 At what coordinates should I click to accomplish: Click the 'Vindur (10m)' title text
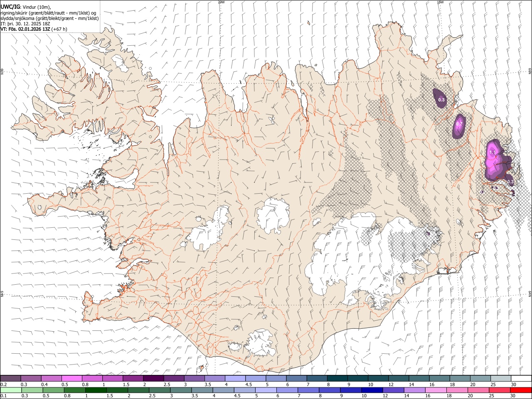36,7
